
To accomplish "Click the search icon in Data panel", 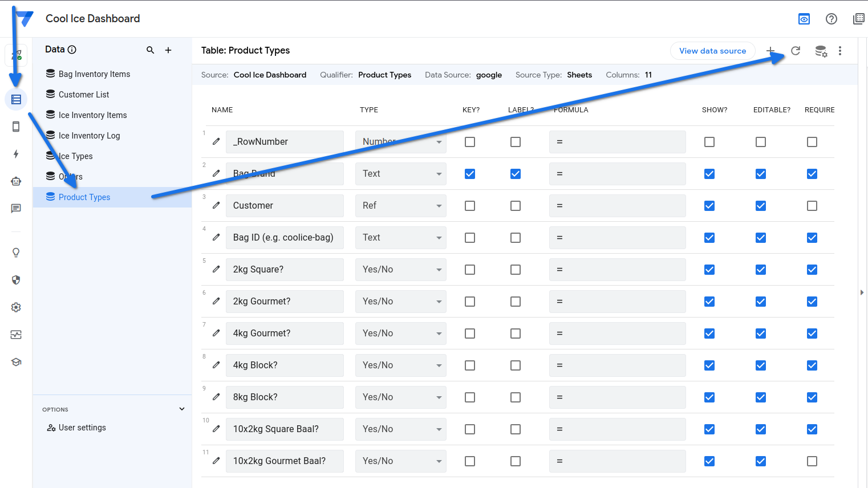I will click(151, 50).
